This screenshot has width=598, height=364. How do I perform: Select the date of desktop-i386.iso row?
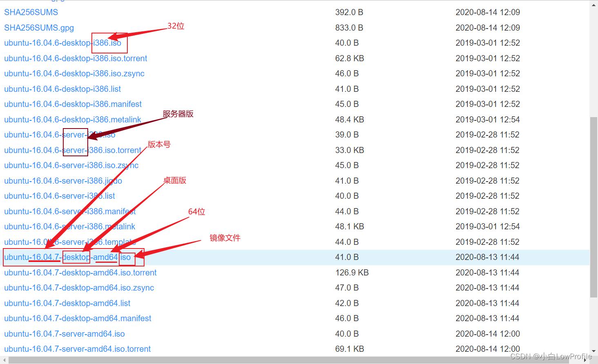click(x=488, y=43)
